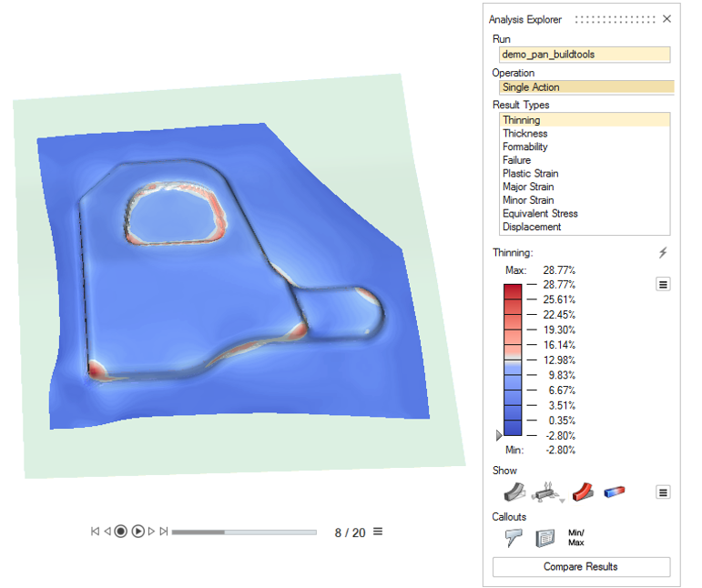The image size is (702, 588).
Task: Click the animation frame progress slider
Action: (244, 532)
